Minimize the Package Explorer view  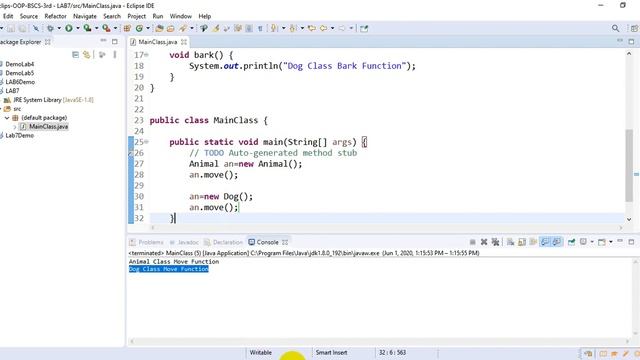click(x=103, y=41)
